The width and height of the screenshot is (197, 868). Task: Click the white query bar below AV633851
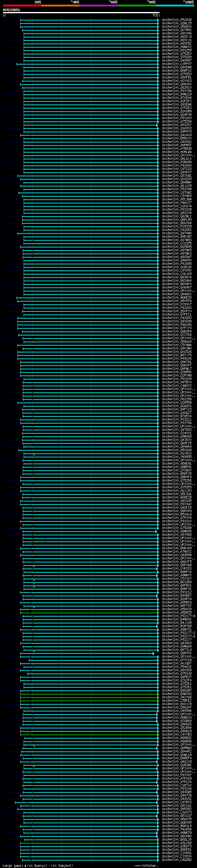pos(81,12)
